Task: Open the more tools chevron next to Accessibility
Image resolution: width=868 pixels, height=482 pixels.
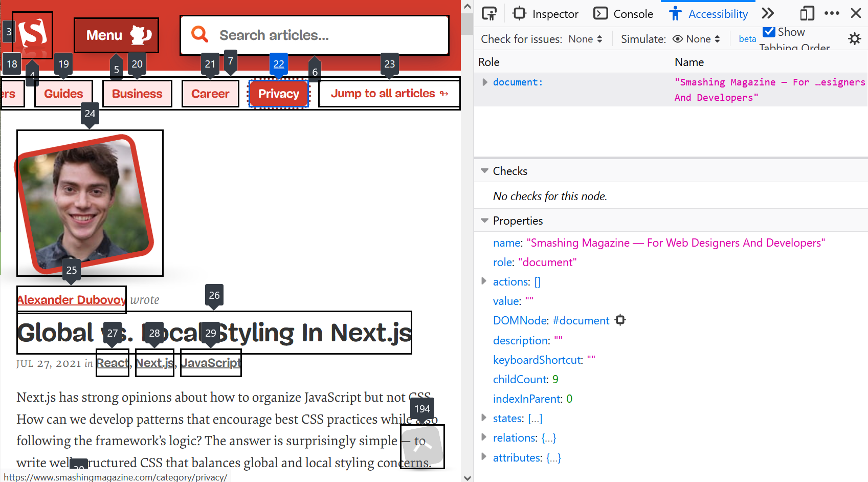Action: [x=768, y=13]
